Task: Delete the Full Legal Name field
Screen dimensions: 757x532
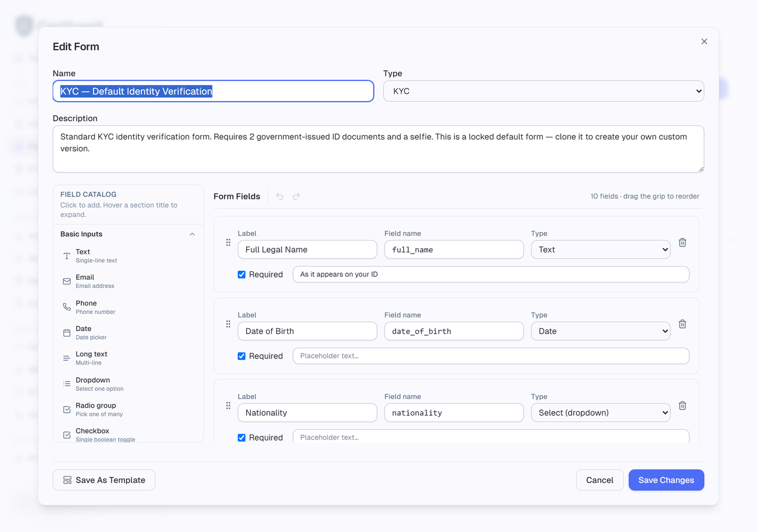Action: click(x=682, y=243)
